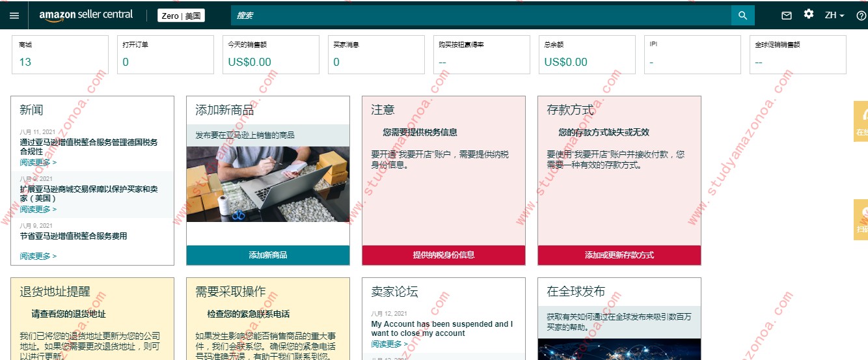Expand the ZH language dropdown
Image resolution: width=868 pixels, height=360 pixels.
point(834,15)
